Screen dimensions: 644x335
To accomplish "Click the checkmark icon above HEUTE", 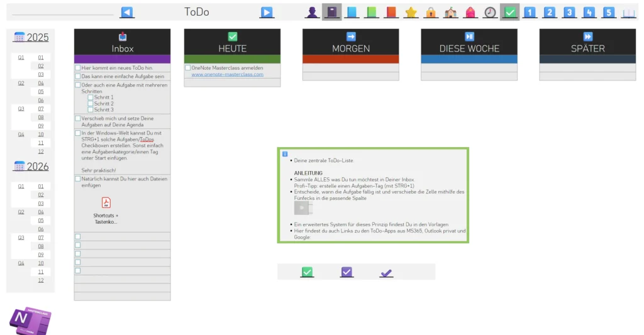I will pyautogui.click(x=233, y=36).
